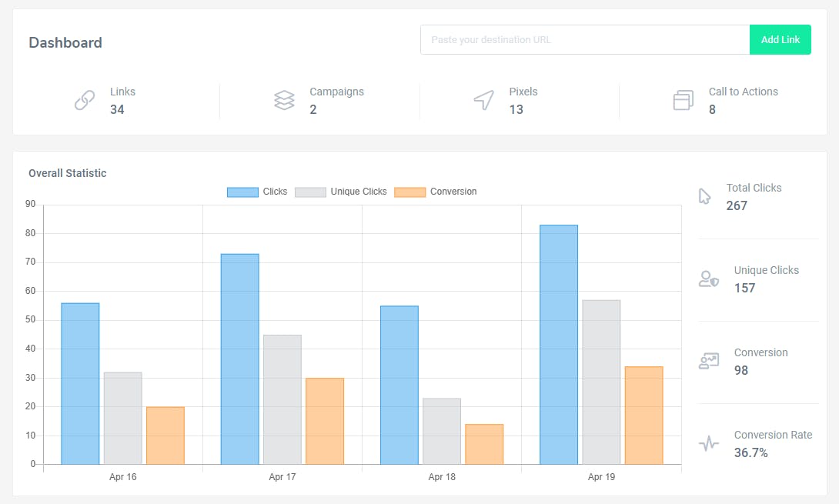839x504 pixels.
Task: Focus the destination URL input field
Action: (585, 39)
